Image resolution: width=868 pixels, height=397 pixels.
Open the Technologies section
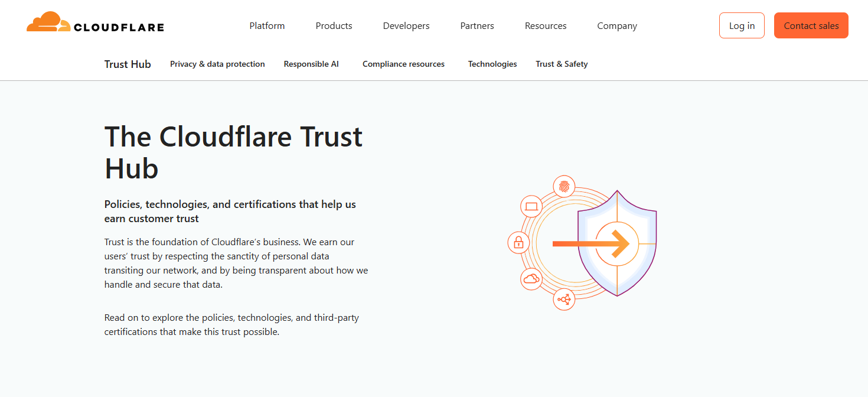click(x=492, y=64)
